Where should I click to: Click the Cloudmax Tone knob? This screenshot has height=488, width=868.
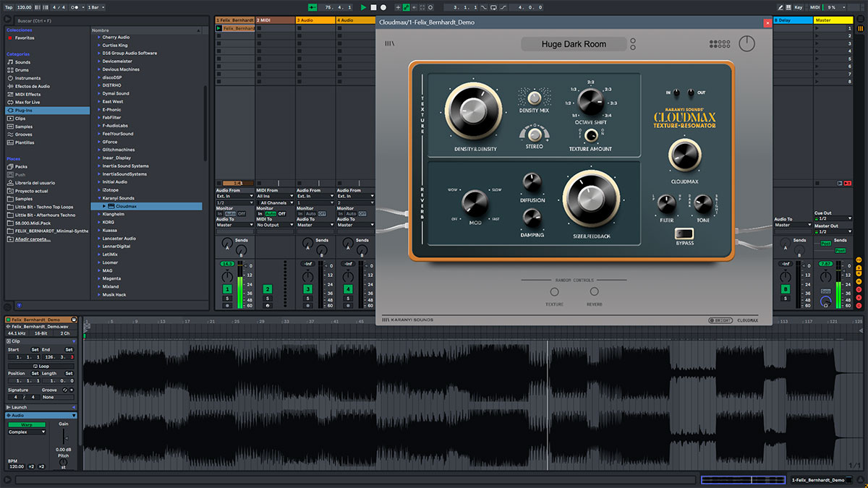702,205
